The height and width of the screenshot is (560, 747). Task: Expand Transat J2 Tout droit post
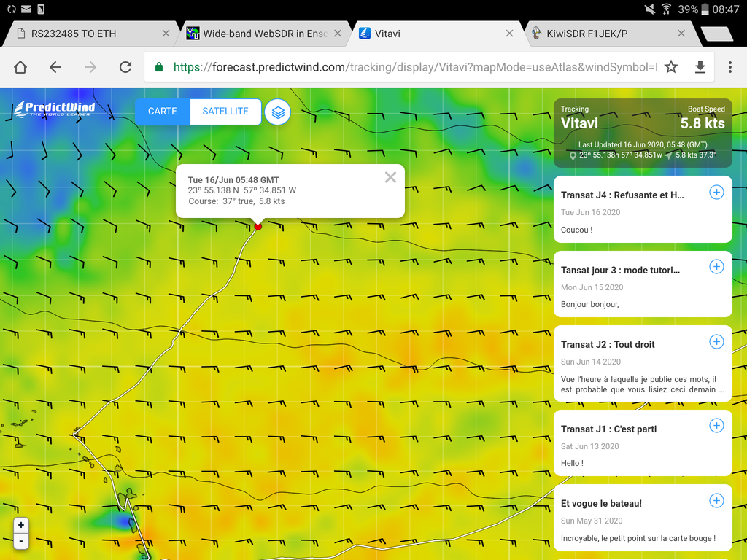(716, 341)
